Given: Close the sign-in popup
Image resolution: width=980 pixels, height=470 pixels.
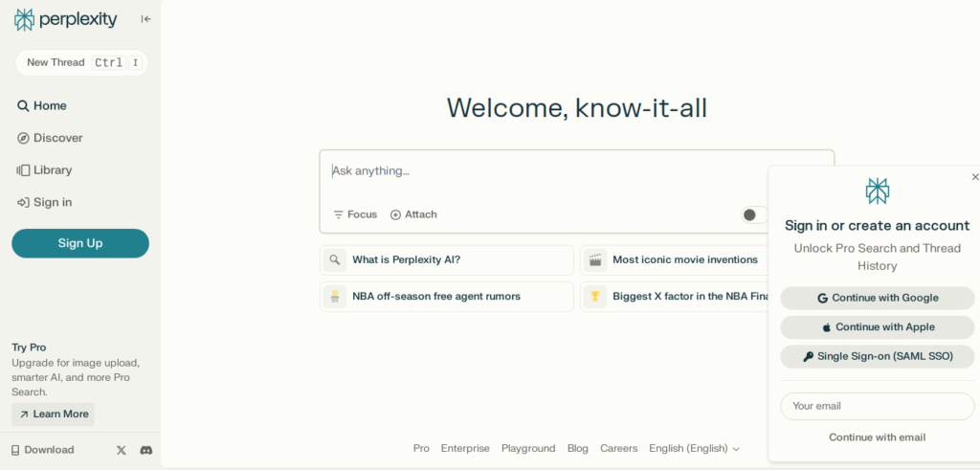Looking at the screenshot, I should 974,177.
